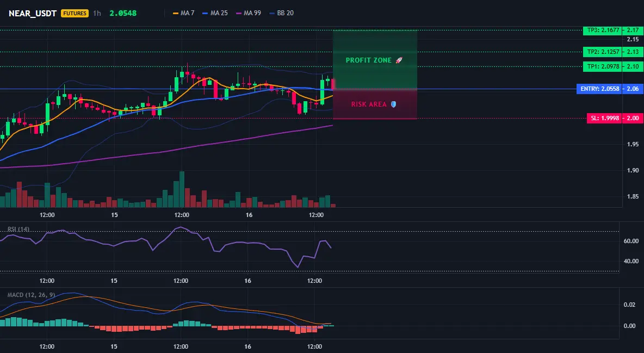This screenshot has width=644, height=353.
Task: Click the PROFIT ZONE text
Action: coord(368,60)
